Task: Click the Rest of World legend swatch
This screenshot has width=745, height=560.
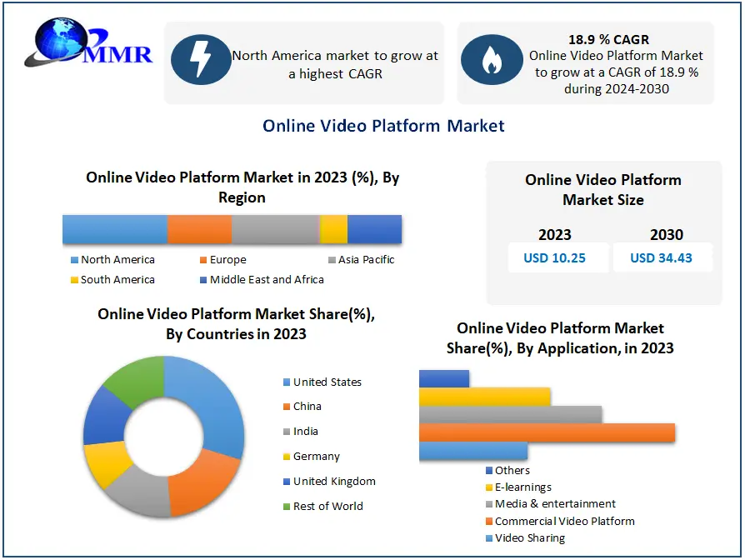Action: click(x=287, y=507)
